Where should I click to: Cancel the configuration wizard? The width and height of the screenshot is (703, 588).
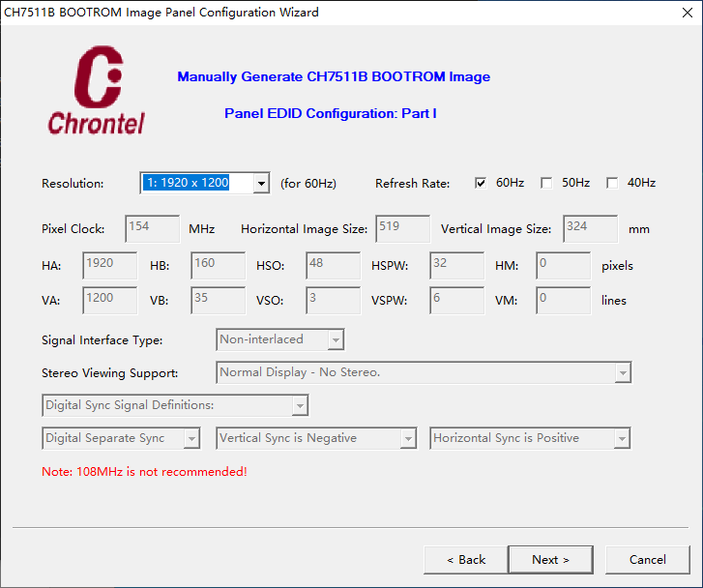(x=648, y=560)
